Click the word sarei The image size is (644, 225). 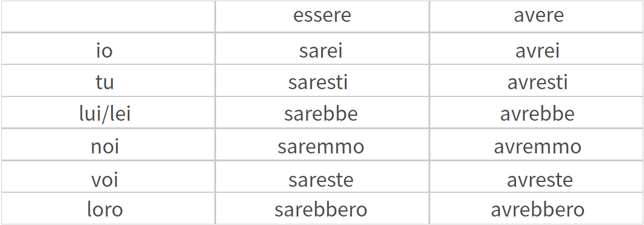coord(320,51)
